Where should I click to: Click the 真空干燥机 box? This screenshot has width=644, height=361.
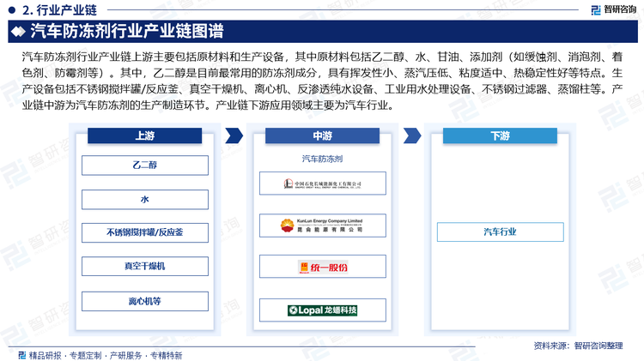point(145,266)
